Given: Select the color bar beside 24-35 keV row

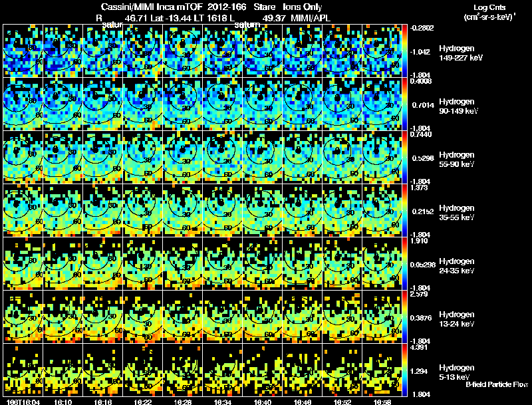Looking at the screenshot, I should click(x=404, y=263).
